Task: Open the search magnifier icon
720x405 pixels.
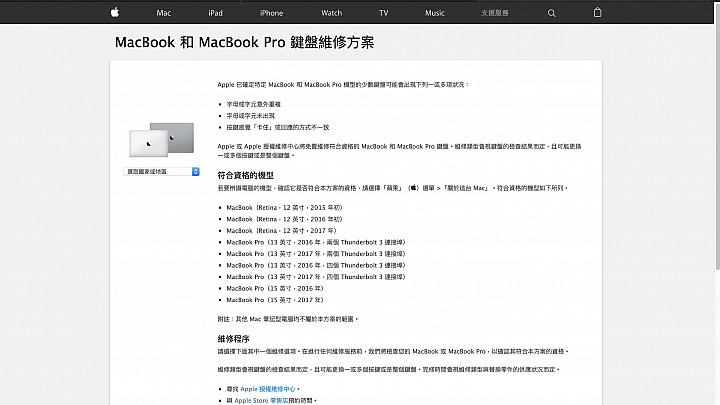Action: pos(551,13)
